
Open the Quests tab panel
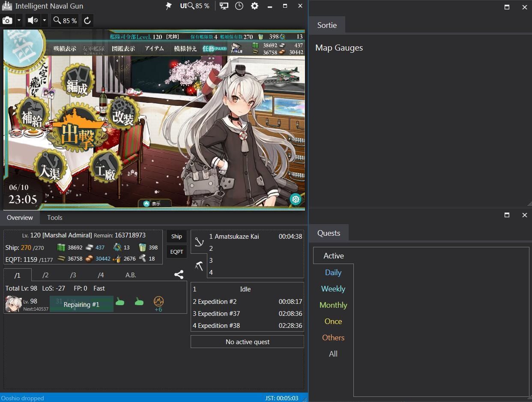[x=329, y=233]
